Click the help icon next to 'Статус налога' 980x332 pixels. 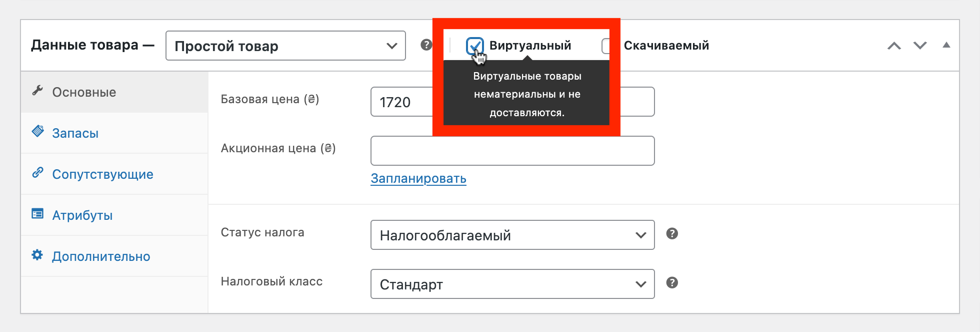672,233
